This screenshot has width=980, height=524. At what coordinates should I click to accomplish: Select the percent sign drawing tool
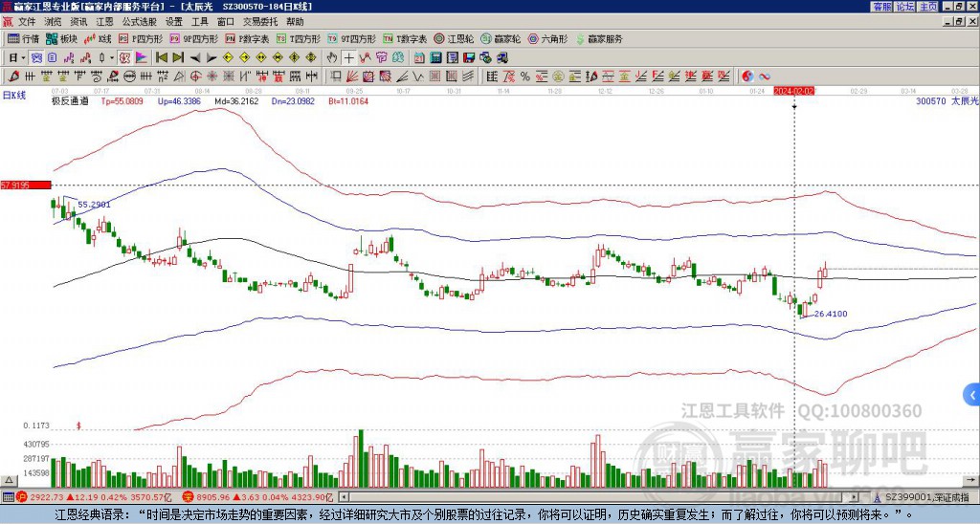tap(525, 76)
